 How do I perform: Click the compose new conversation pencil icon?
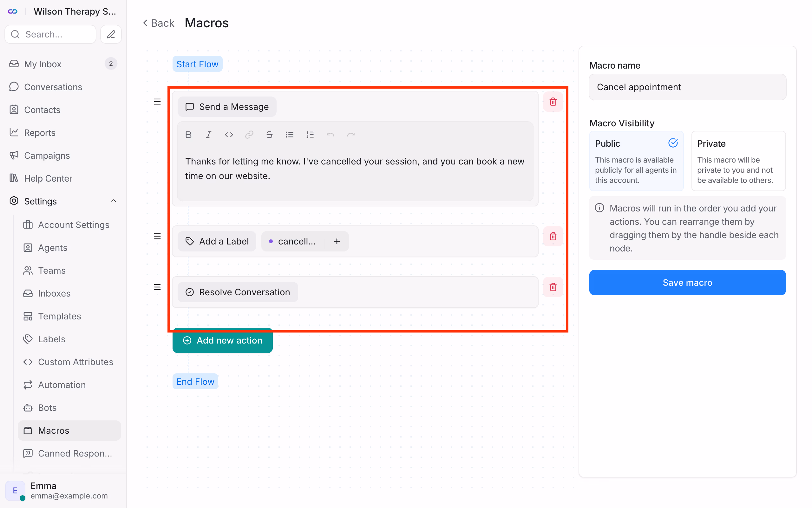pos(111,34)
